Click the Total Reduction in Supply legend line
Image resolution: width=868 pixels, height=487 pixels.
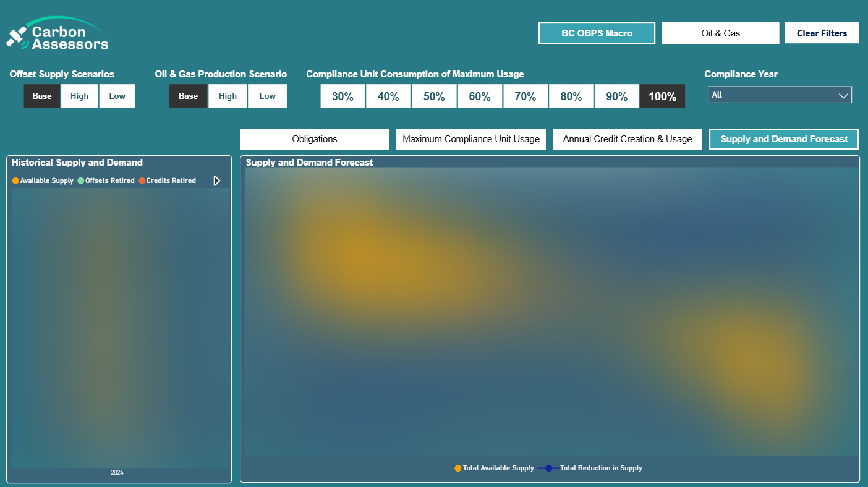[x=548, y=468]
